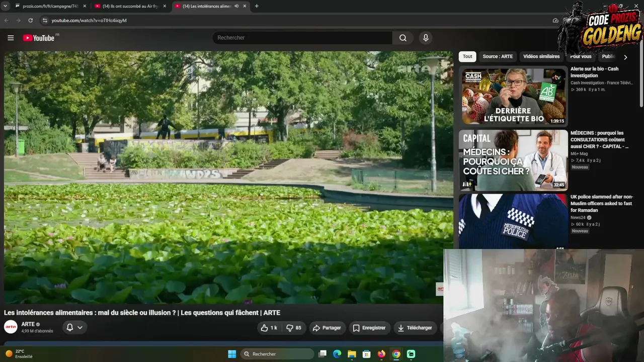Close the prozis.com tab
The height and width of the screenshot is (362, 644).
click(x=85, y=6)
